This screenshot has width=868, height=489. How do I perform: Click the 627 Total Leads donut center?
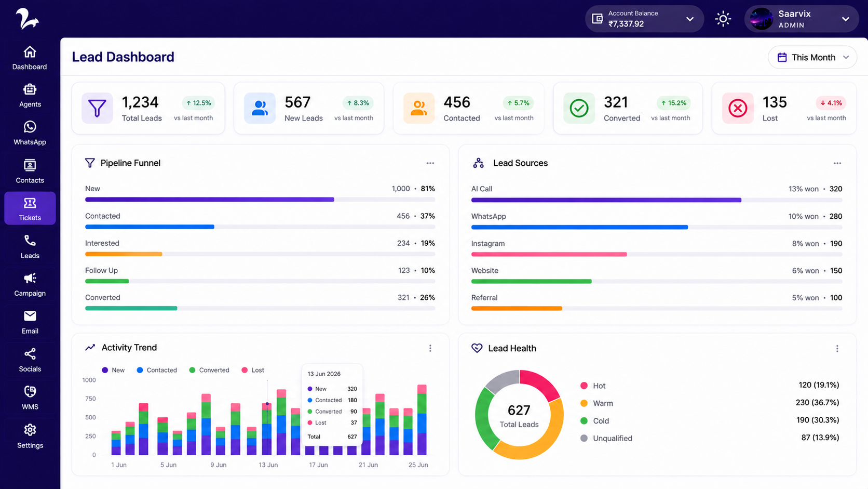519,416
